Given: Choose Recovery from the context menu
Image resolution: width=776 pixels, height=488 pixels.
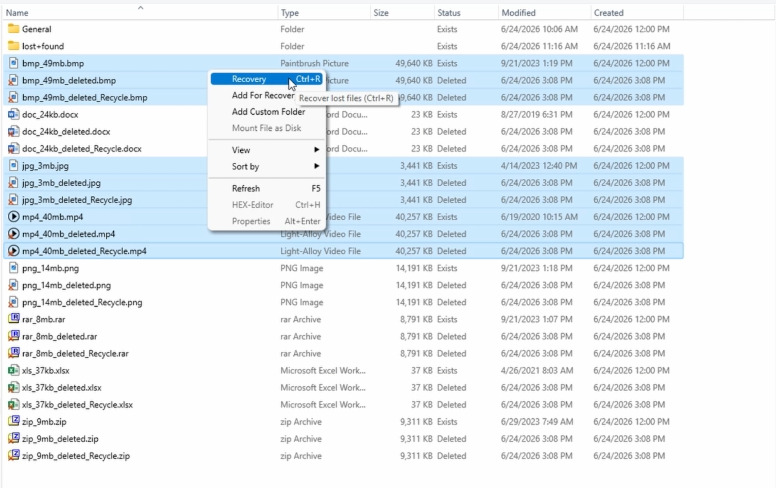Looking at the screenshot, I should (266, 79).
